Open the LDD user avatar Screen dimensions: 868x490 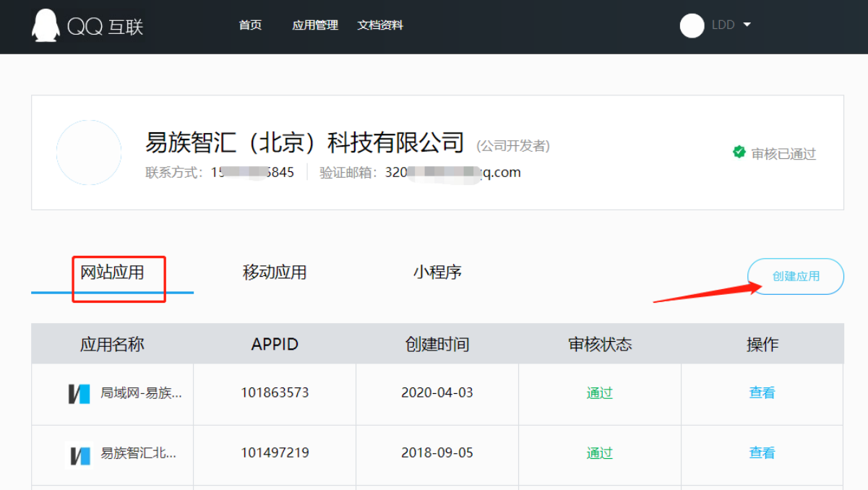[692, 25]
